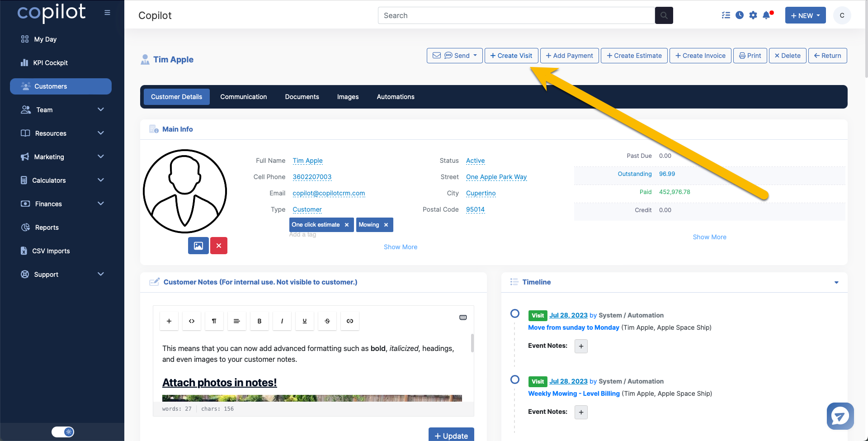
Task: Click Create Estimate button
Action: pyautogui.click(x=634, y=56)
